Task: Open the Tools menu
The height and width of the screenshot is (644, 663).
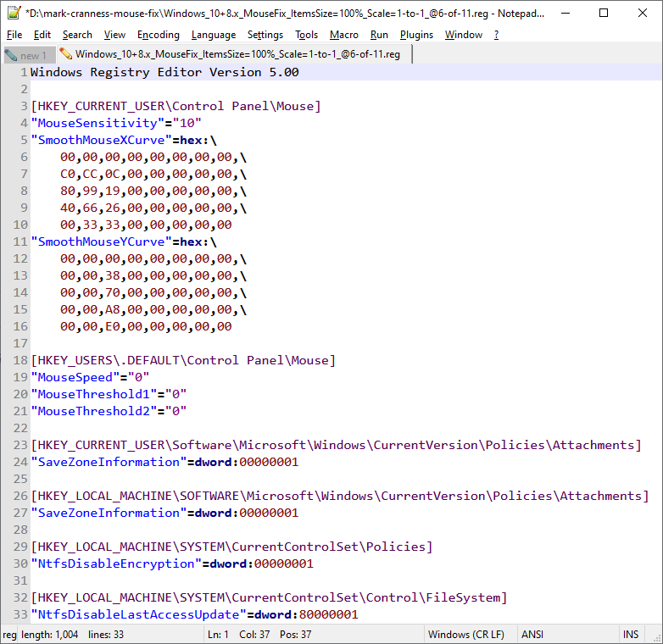Action: point(307,35)
